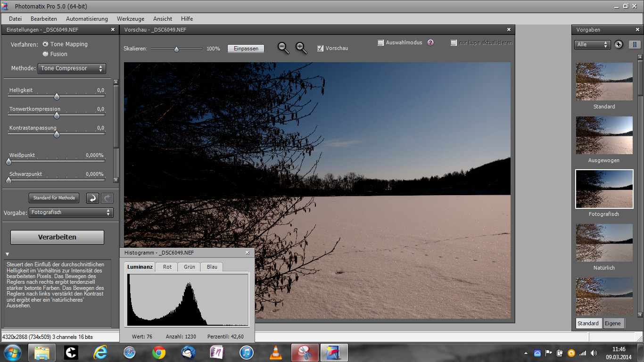
Task: Open Thunderbird mail from the taskbar
Action: (188, 353)
